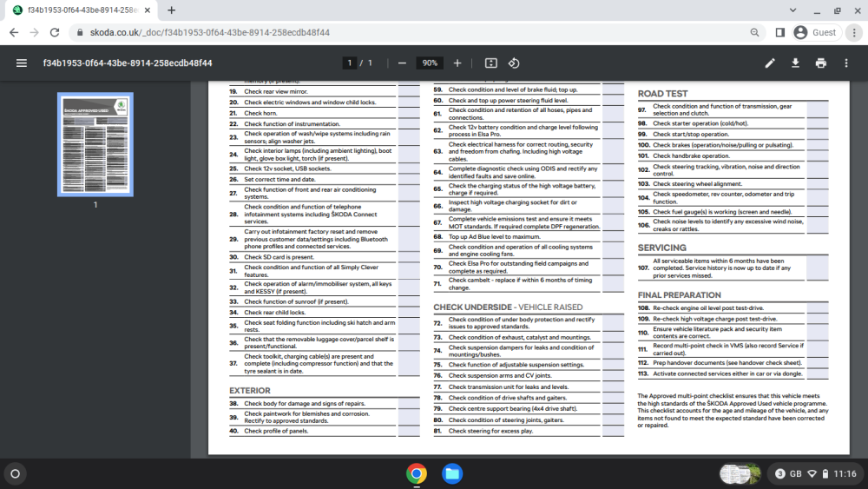Open the screenshot preview in the shelf

pos(740,473)
